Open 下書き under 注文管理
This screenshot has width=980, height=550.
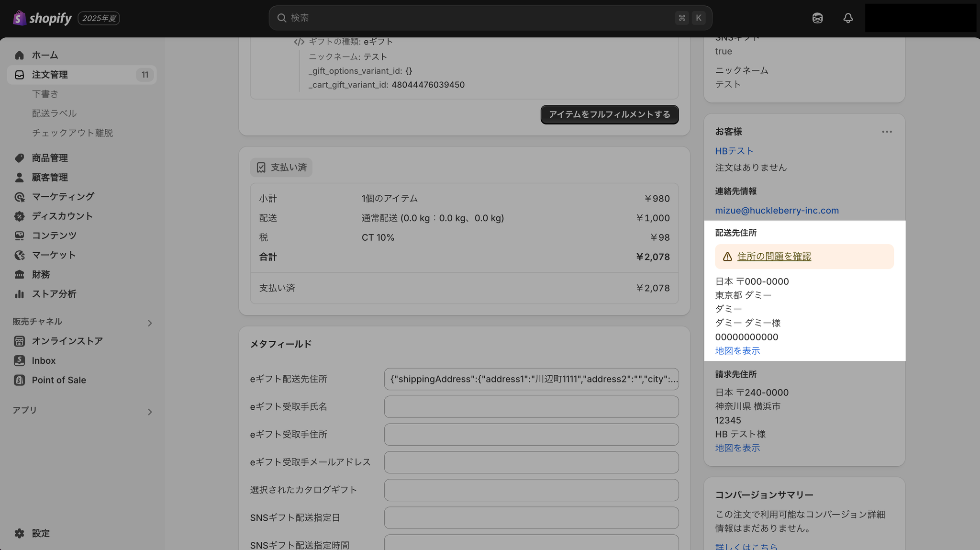pos(45,94)
